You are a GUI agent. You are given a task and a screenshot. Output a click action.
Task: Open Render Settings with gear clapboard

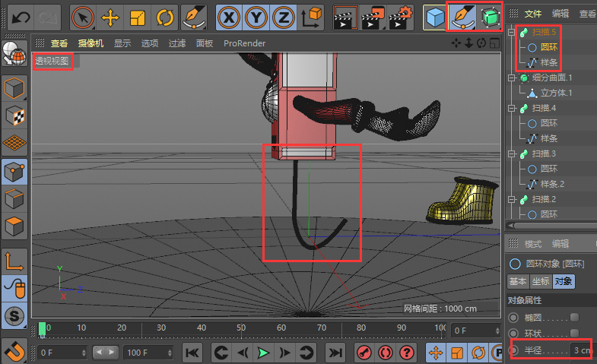point(400,17)
